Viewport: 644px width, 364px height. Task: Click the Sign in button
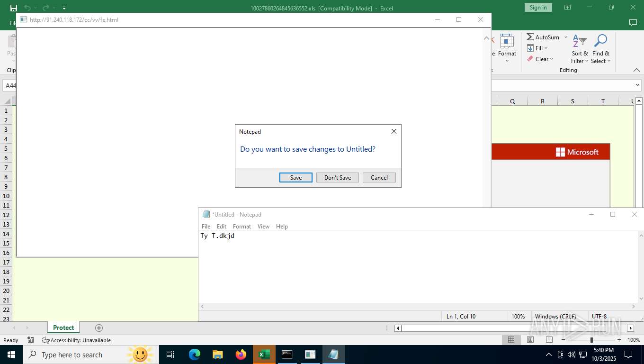tap(538, 7)
